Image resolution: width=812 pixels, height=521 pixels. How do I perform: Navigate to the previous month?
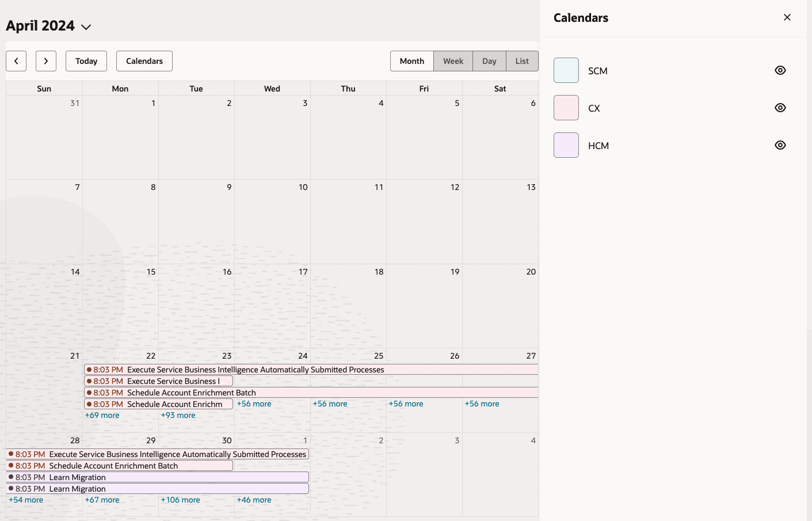point(16,61)
